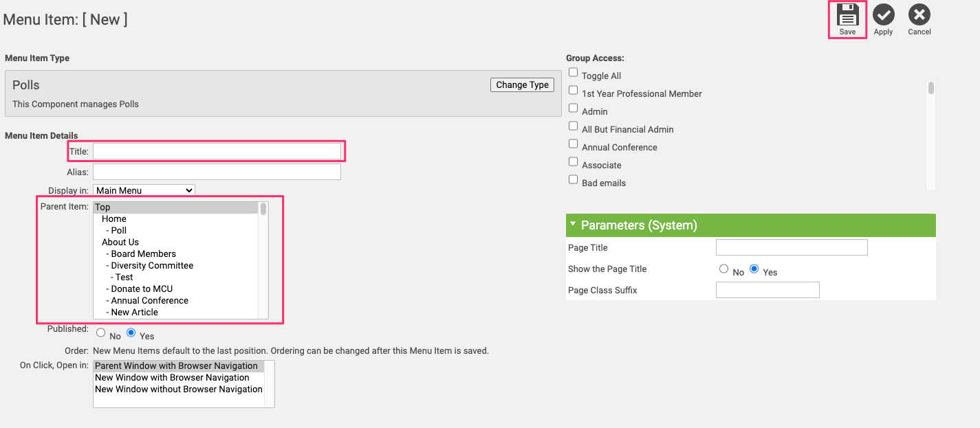Viewport: 980px width, 428px height.
Task: Select the 1st Year Professional Member checkbox
Action: click(x=573, y=91)
